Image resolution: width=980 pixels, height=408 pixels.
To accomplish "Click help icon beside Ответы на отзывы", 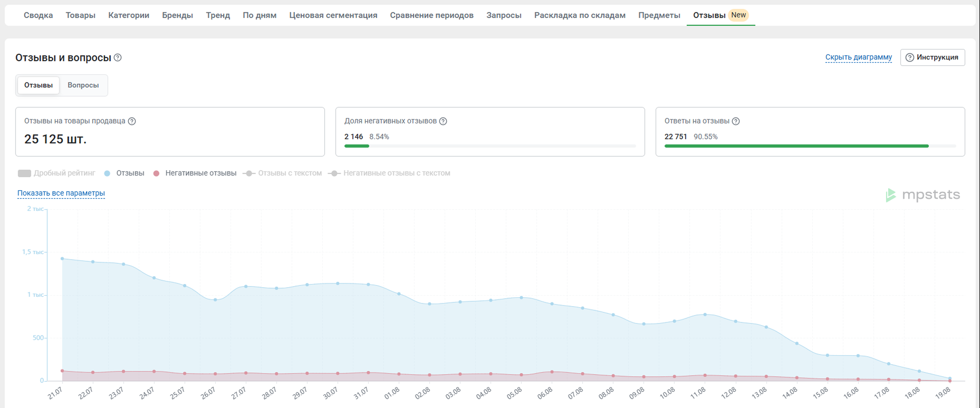I will (x=736, y=121).
